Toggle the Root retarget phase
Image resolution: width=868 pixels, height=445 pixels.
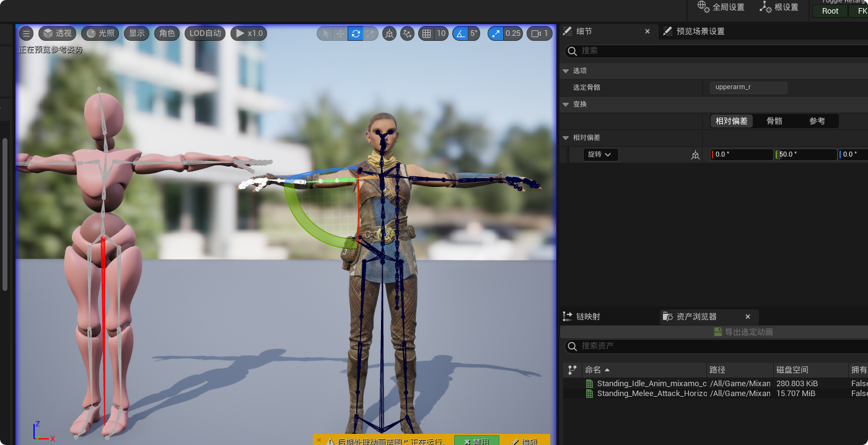[830, 11]
